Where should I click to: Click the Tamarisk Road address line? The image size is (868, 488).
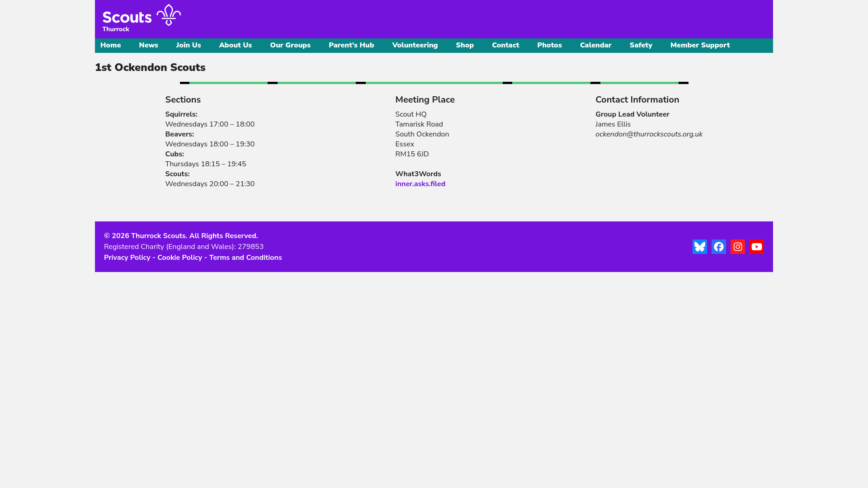click(x=419, y=124)
